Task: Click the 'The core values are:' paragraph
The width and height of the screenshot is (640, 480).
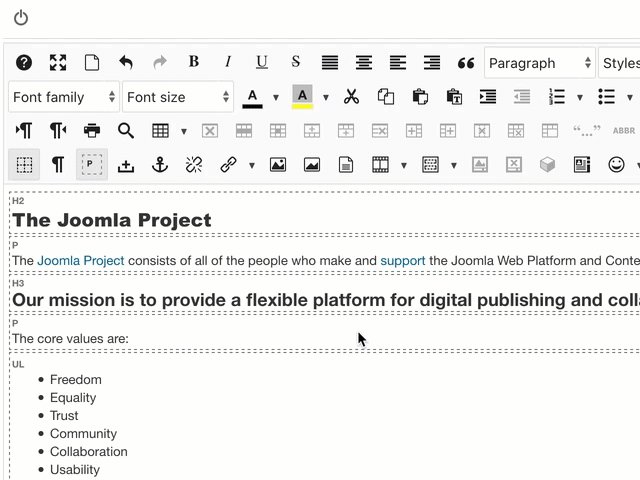Action: click(x=70, y=339)
